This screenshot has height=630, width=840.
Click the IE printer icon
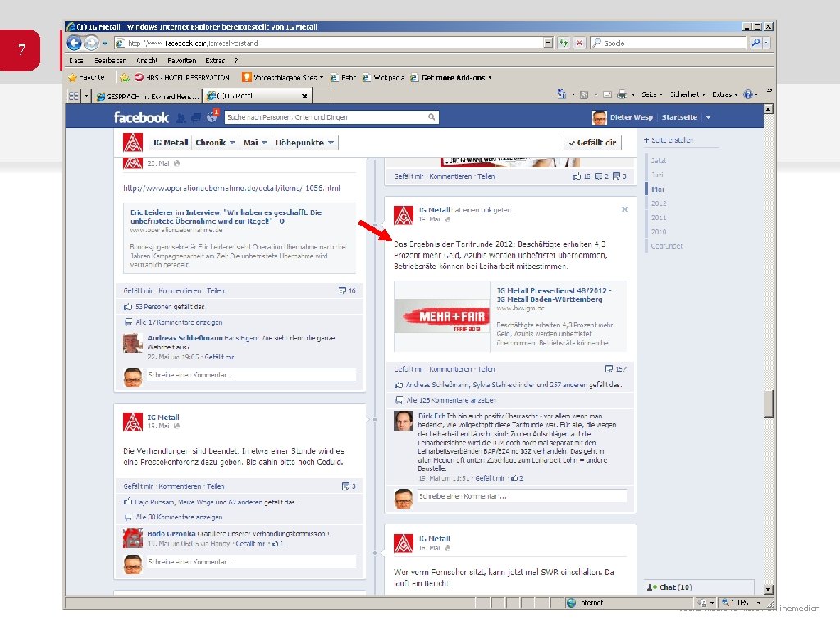[622, 94]
